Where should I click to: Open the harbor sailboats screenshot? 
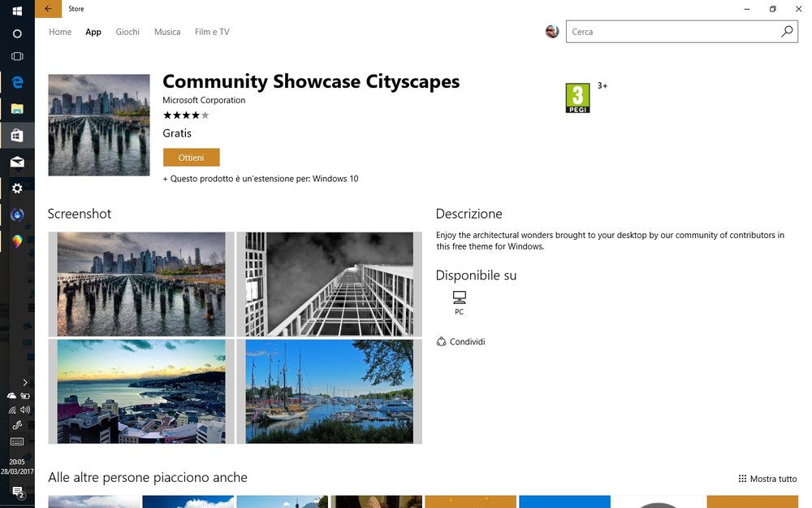330,392
